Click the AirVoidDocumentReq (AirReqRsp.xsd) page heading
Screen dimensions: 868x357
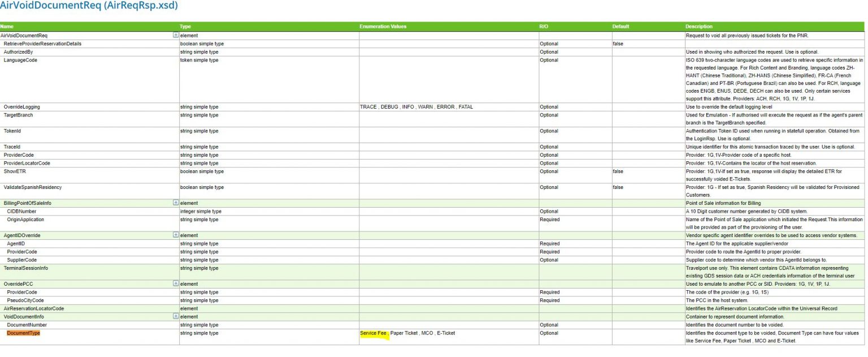coord(89,6)
